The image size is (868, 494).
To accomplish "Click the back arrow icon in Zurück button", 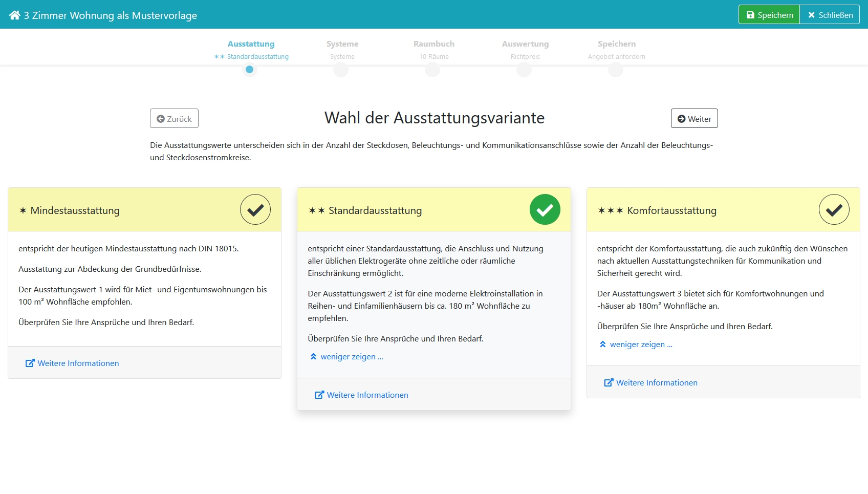I will pyautogui.click(x=160, y=118).
